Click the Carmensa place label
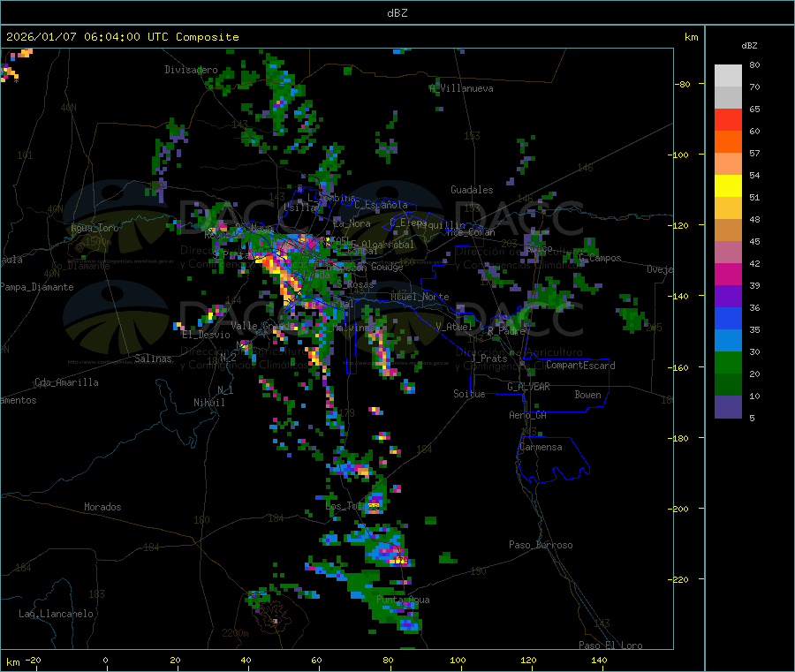Screen dimensions: 795x672 point(541,448)
